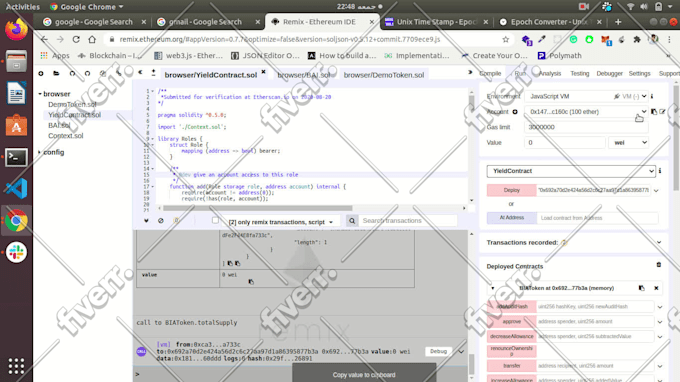Expand the approve function inputs
Image resolution: width=680 pixels, height=382 pixels.
click(660, 322)
